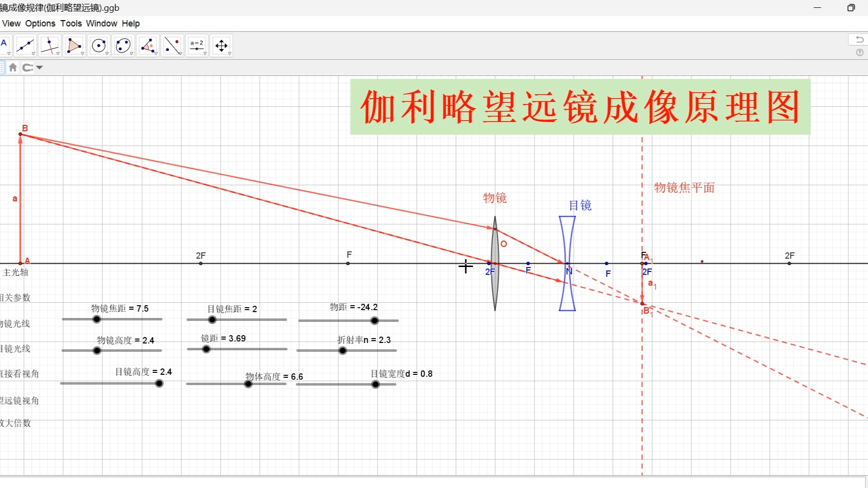Image resolution: width=868 pixels, height=488 pixels.
Task: Toggle the 望远镜视角 checkbox label
Action: pos(19,401)
